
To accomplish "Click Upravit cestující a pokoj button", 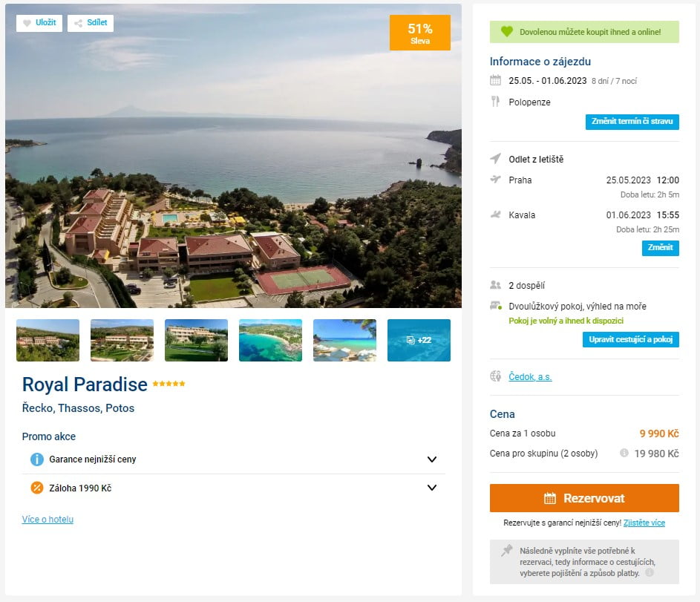I will tap(630, 339).
